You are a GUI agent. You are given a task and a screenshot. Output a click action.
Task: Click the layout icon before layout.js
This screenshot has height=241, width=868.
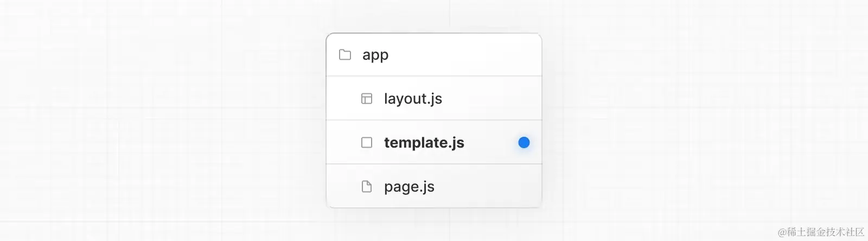367,99
